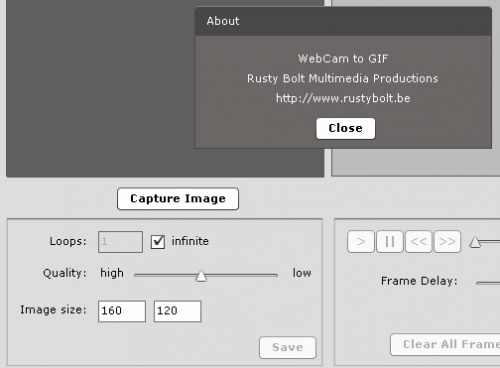Click the 'WebCam to GIF' text
The image size is (500, 368).
coord(343,59)
